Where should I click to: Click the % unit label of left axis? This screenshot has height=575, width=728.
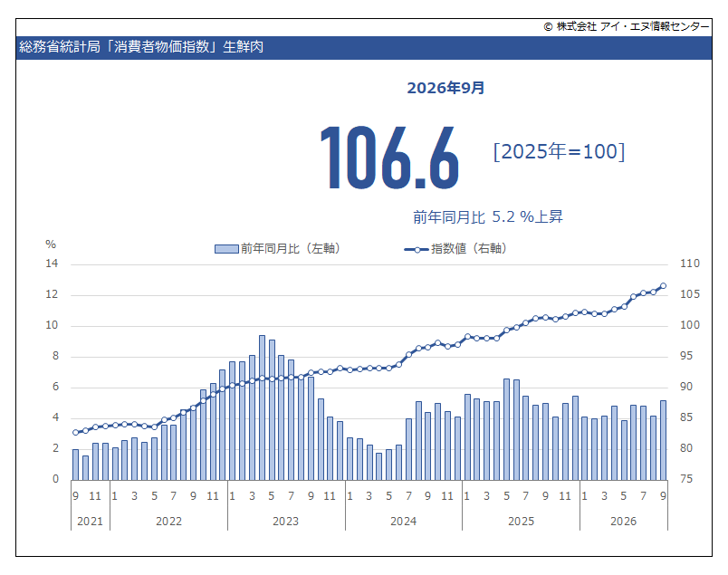tap(51, 244)
